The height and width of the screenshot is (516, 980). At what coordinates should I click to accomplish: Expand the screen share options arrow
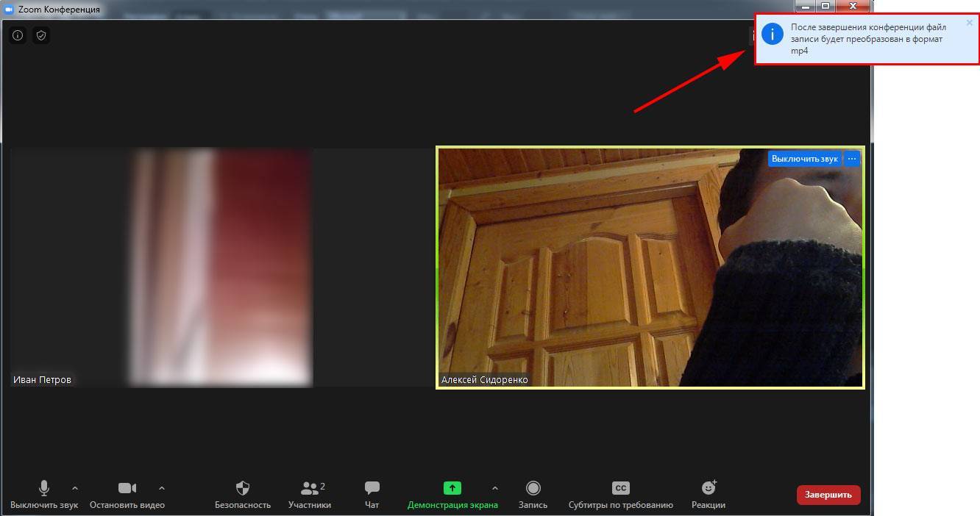click(x=494, y=488)
